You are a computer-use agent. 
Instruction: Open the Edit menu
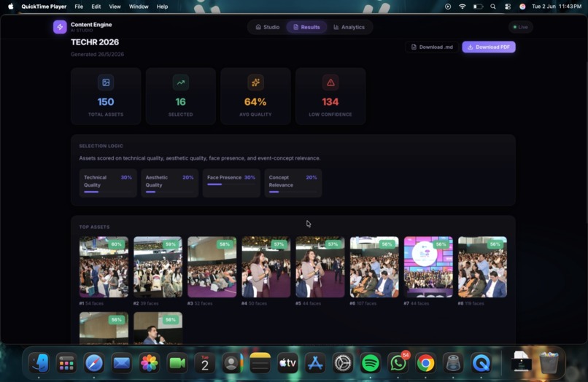96,7
